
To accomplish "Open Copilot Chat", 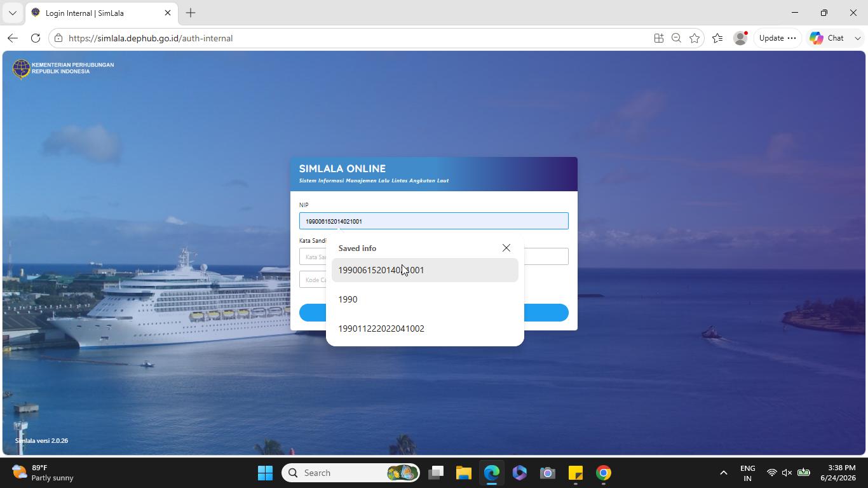I will tap(827, 38).
